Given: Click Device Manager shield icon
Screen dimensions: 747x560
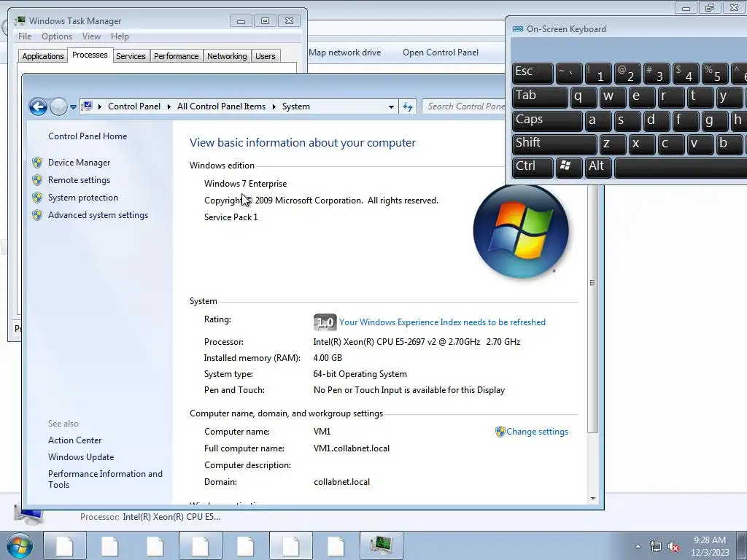Looking at the screenshot, I should (x=37, y=163).
